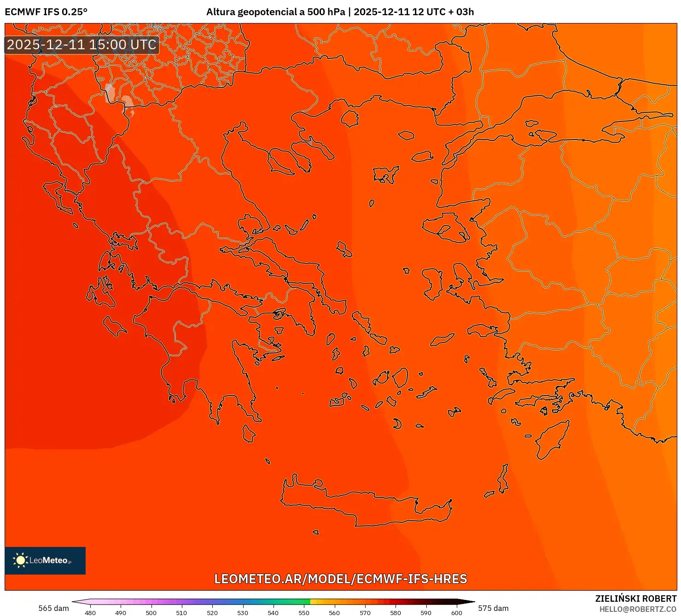
Task: Open the LEOMETEO.AR/MODEL/ECMWF-IFS-HRES link
Action: pyautogui.click(x=340, y=579)
